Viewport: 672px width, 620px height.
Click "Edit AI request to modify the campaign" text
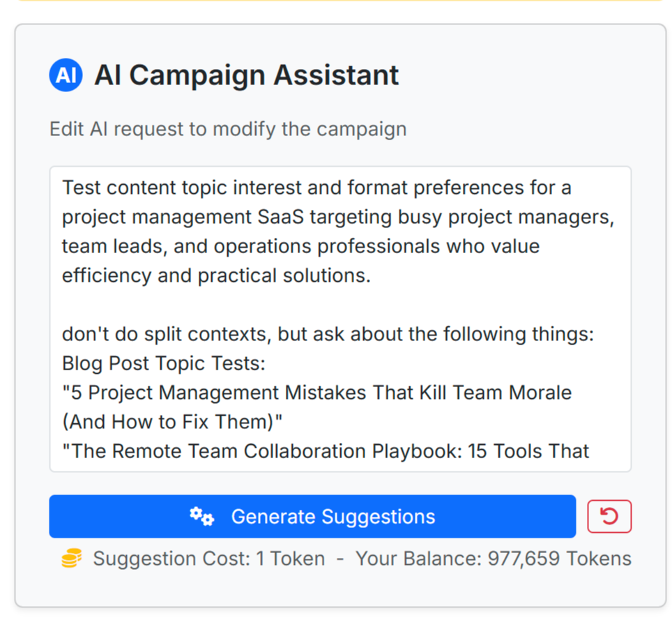(228, 129)
